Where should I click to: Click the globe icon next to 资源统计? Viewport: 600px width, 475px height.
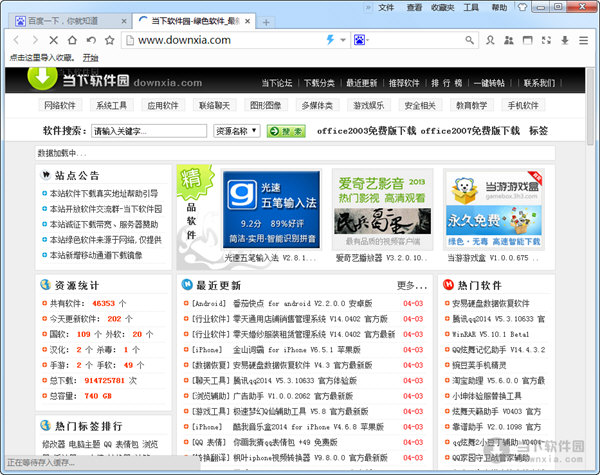46,284
